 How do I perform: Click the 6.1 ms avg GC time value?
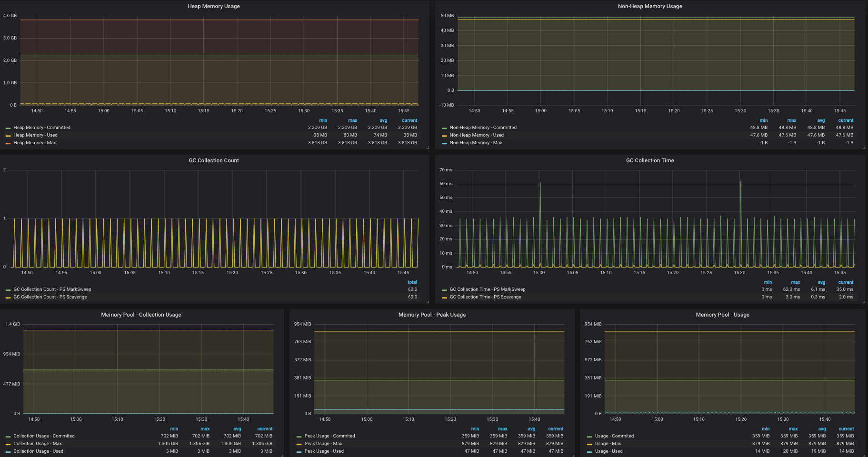818,289
